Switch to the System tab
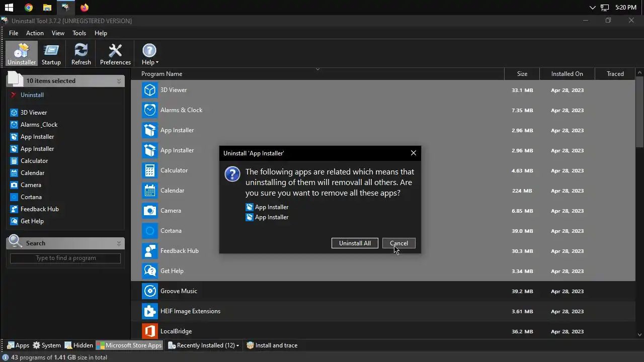Screen dimensions: 644x362 (47, 345)
